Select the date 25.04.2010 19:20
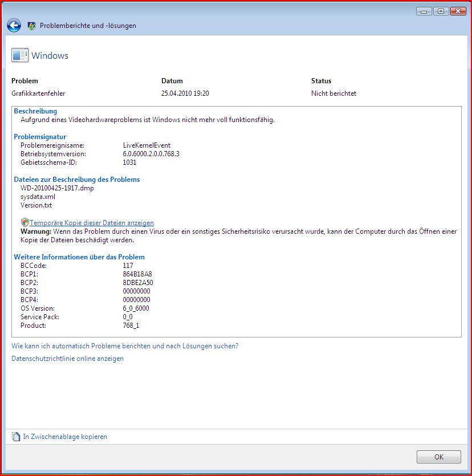 coord(185,93)
